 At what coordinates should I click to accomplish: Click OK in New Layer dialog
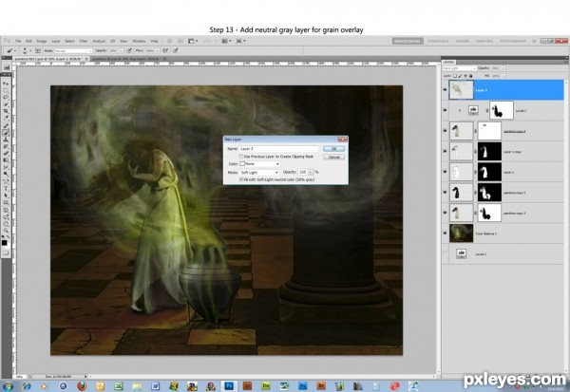click(333, 149)
